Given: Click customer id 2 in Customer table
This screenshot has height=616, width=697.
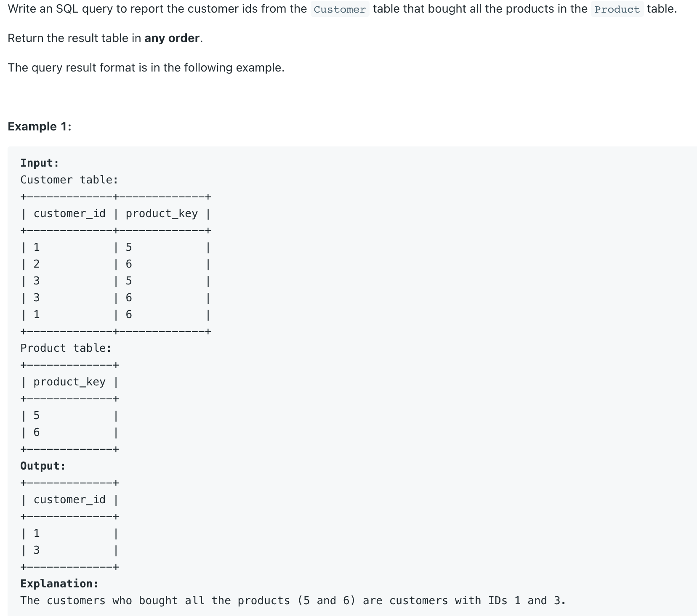Looking at the screenshot, I should [37, 264].
